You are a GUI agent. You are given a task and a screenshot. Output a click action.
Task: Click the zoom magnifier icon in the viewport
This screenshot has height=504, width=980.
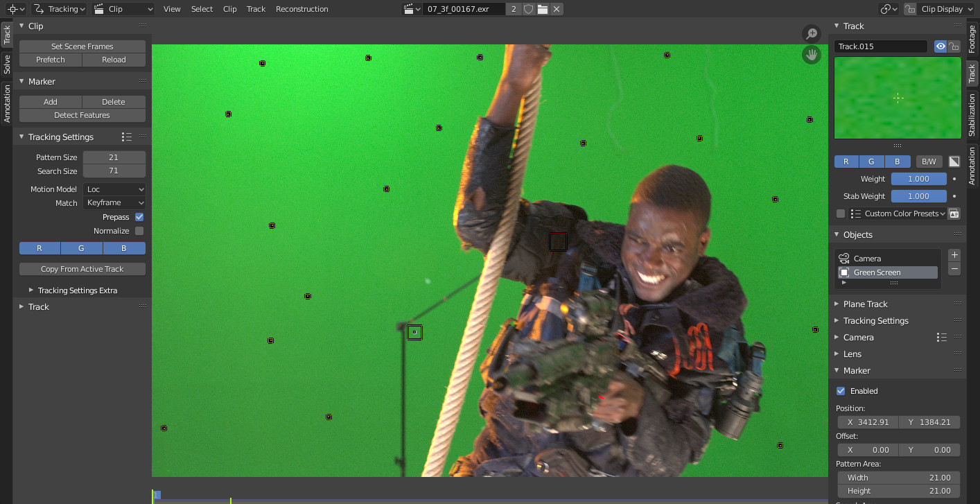[811, 33]
